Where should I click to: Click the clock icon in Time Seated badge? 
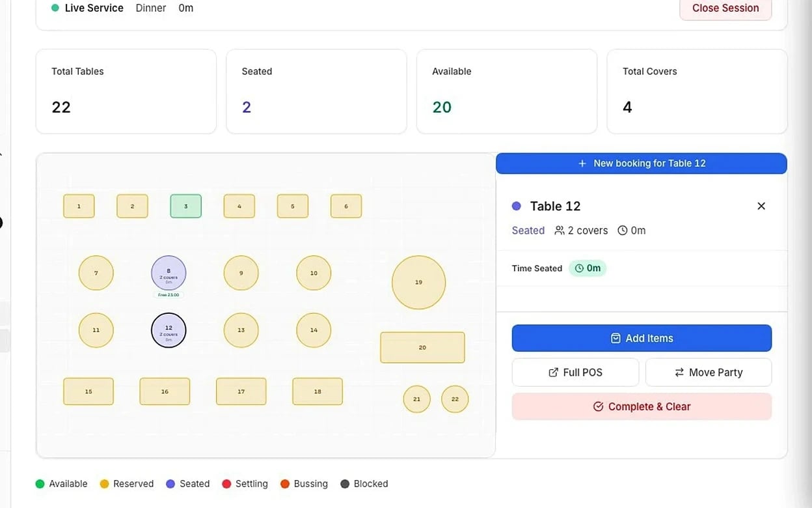point(579,268)
